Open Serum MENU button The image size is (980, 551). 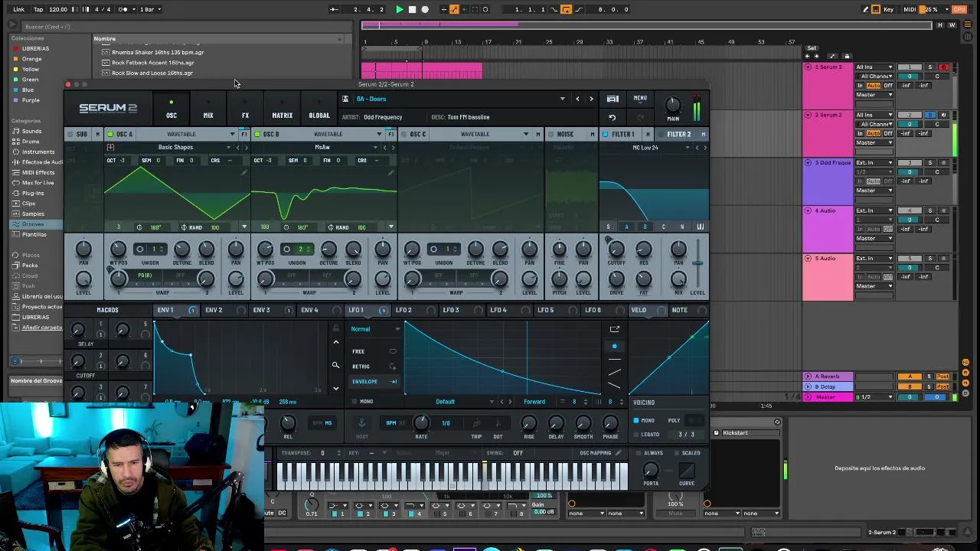tap(640, 99)
